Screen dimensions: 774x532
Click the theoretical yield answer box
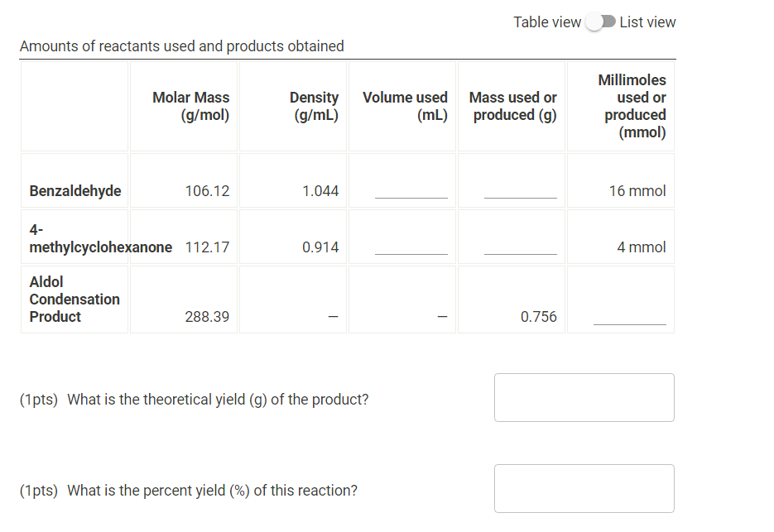[x=584, y=397]
